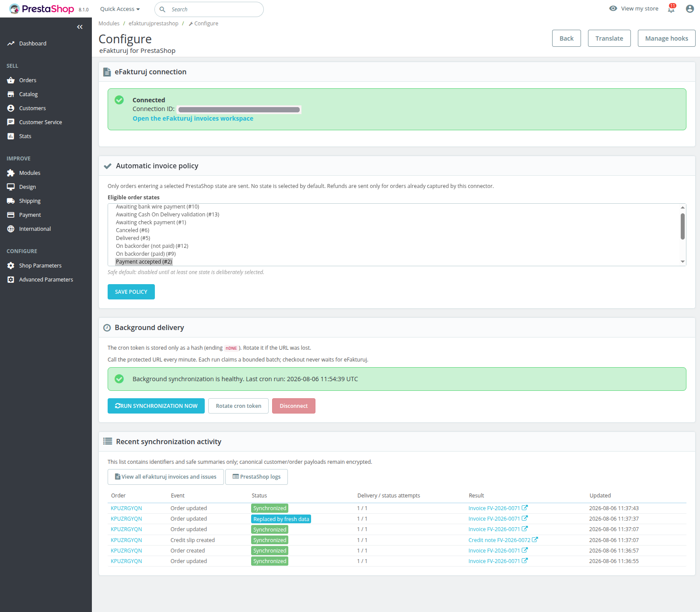Select the Payment accepted (#2) order state
The image size is (700, 612).
click(x=144, y=262)
